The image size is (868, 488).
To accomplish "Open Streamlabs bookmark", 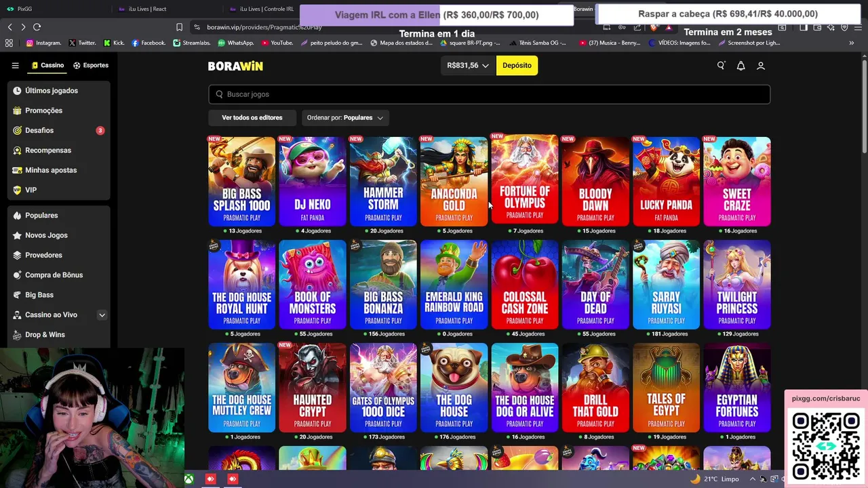I will (192, 43).
